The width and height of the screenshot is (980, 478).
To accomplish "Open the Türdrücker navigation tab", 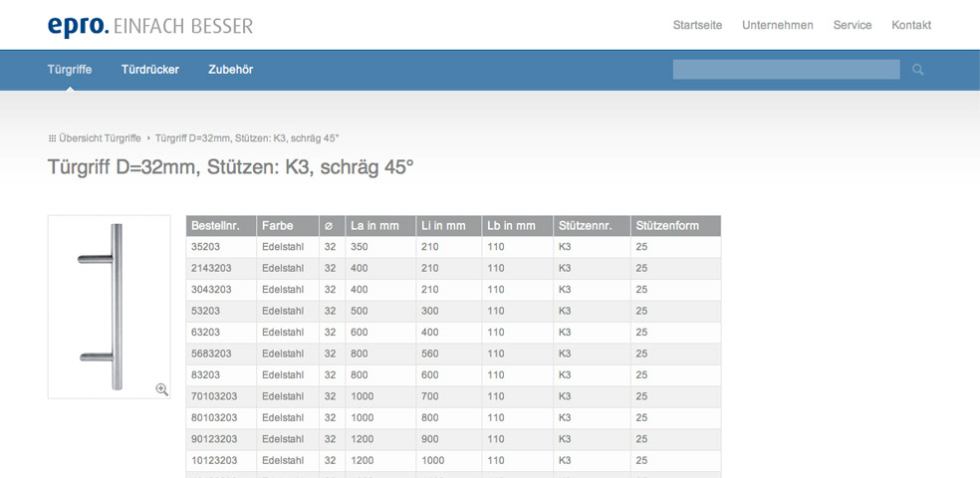I will click(150, 70).
